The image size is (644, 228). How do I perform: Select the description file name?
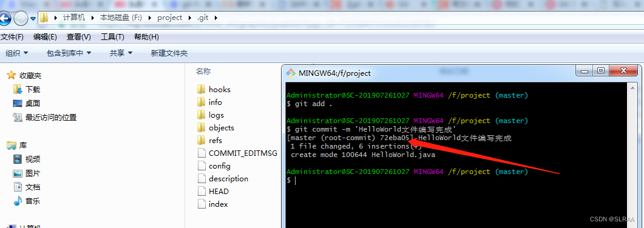click(228, 179)
